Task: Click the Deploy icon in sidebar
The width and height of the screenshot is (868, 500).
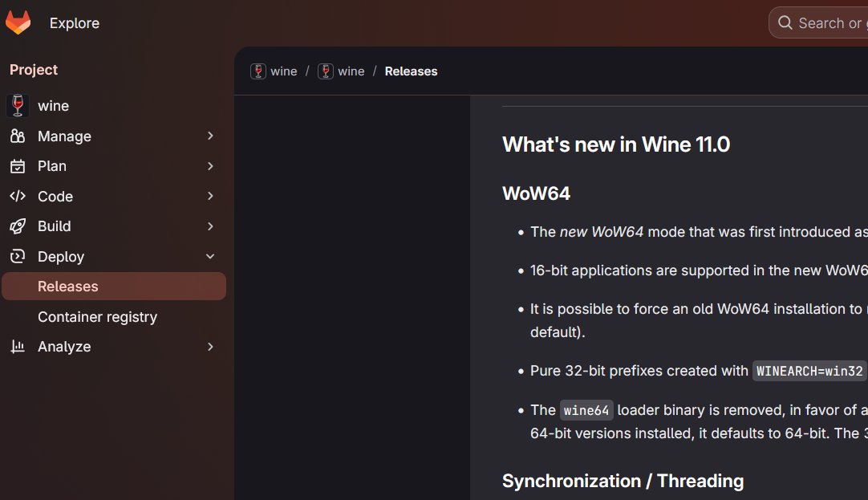Action: coord(18,257)
